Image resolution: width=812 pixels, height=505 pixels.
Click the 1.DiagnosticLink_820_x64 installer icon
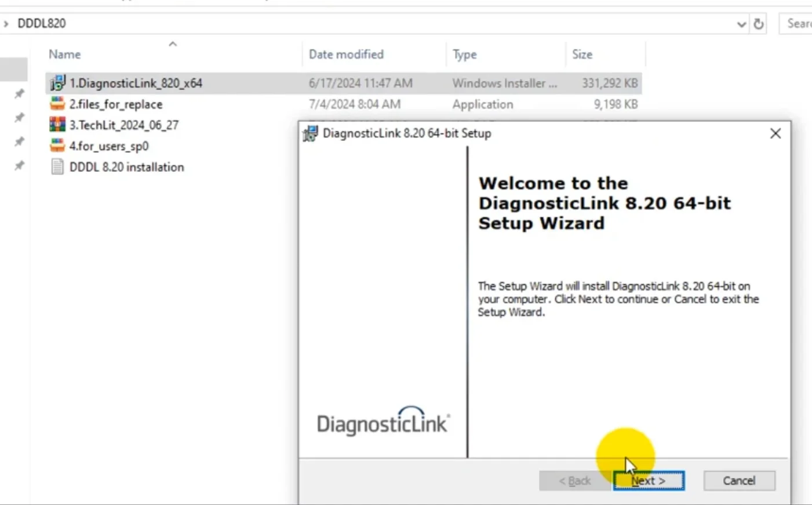point(57,83)
